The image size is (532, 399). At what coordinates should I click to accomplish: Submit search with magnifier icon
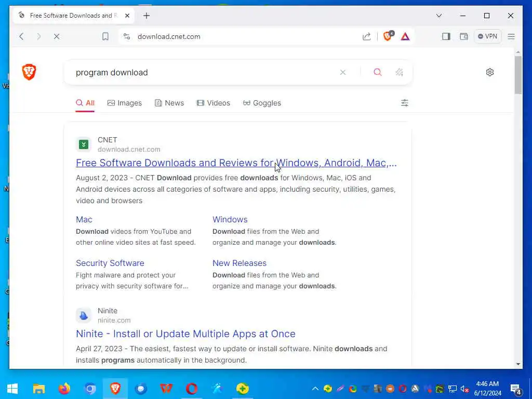(377, 72)
